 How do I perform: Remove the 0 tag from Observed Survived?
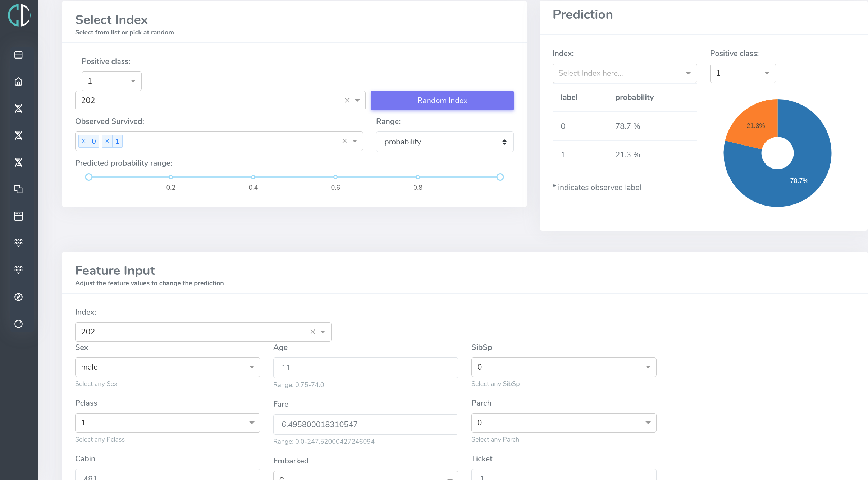(84, 141)
